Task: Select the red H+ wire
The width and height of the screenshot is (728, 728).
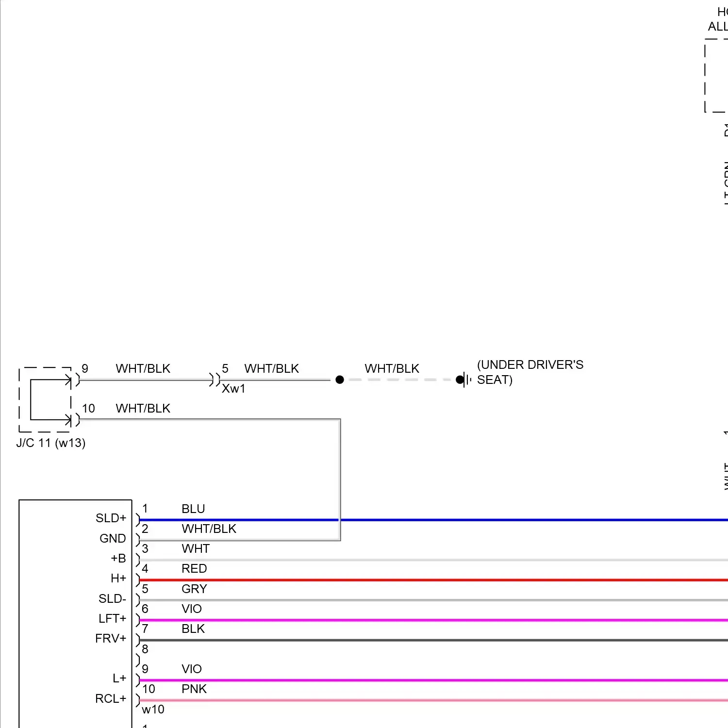Action: pyautogui.click(x=433, y=580)
